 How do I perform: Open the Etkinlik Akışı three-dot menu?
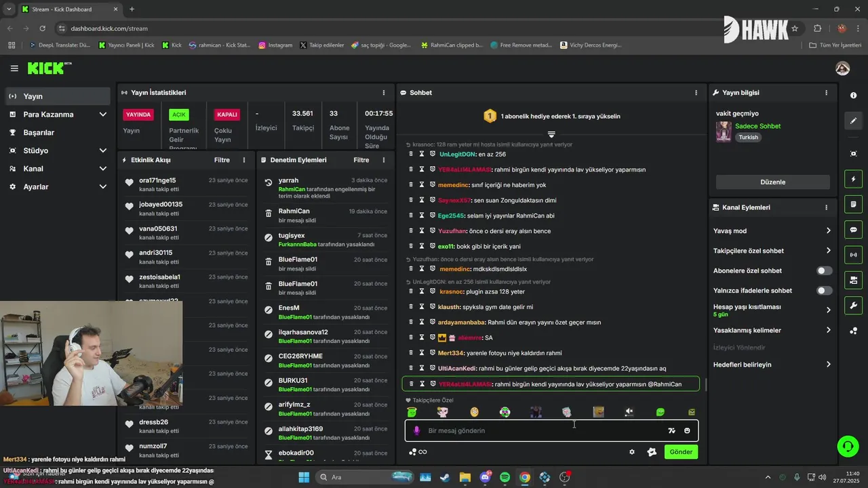pos(244,160)
